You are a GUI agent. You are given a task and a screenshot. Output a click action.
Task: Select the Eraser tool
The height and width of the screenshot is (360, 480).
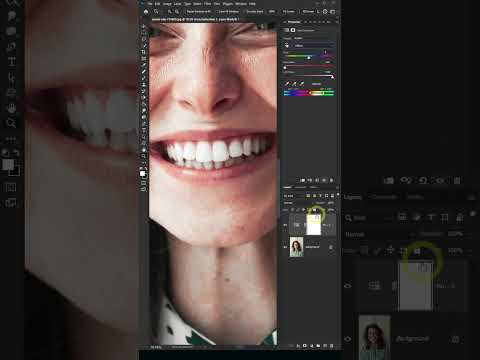point(144,98)
